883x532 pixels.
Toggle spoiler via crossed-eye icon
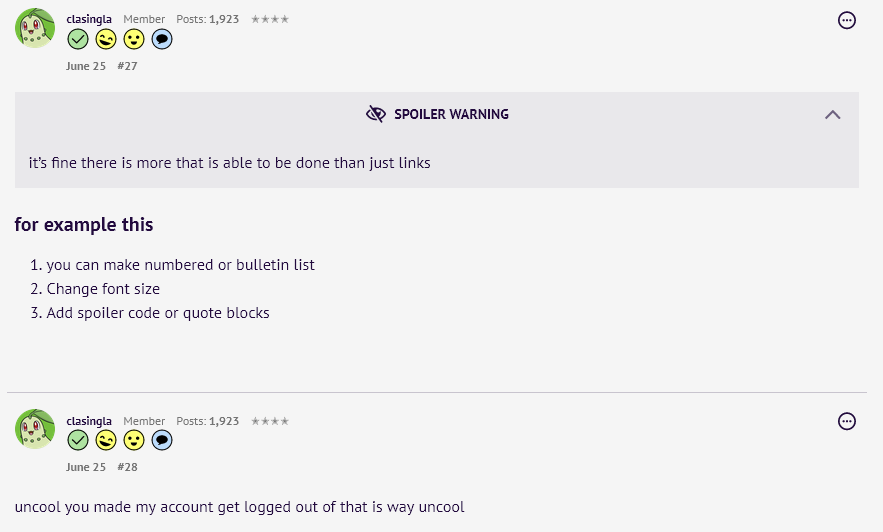[x=376, y=114]
